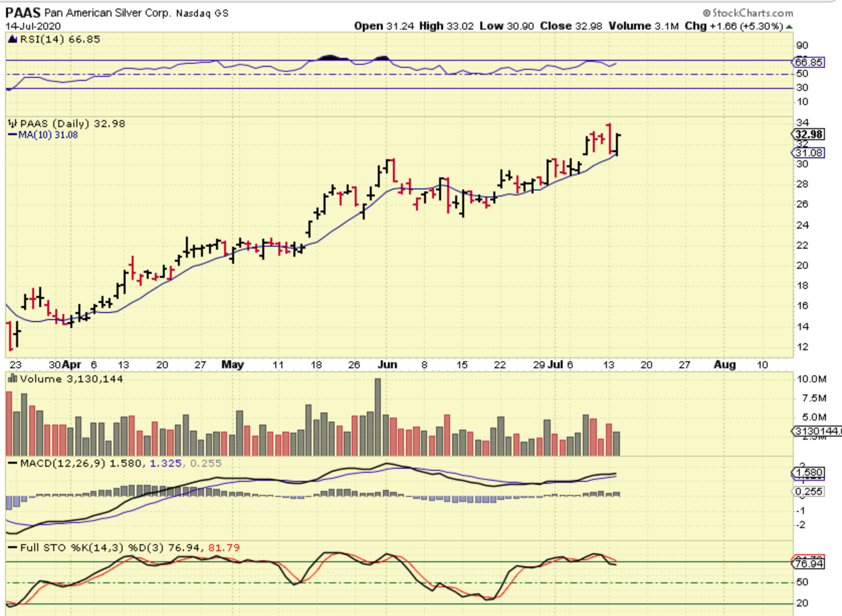
Task: Click the gray 0.255 histogram value in MACD label
Action: pos(205,463)
